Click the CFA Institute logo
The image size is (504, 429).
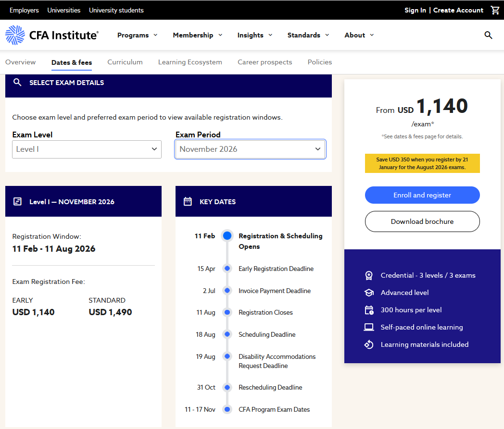tap(52, 35)
